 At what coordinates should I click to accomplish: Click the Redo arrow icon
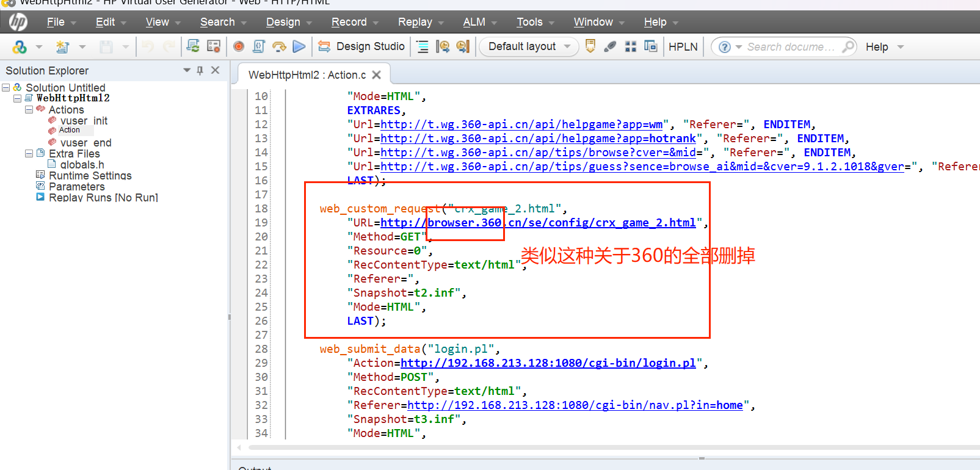[169, 46]
